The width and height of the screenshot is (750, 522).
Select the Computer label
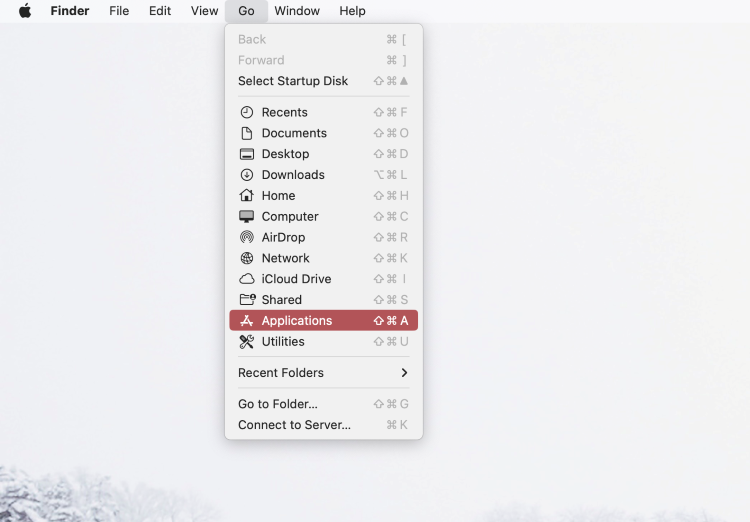(290, 217)
